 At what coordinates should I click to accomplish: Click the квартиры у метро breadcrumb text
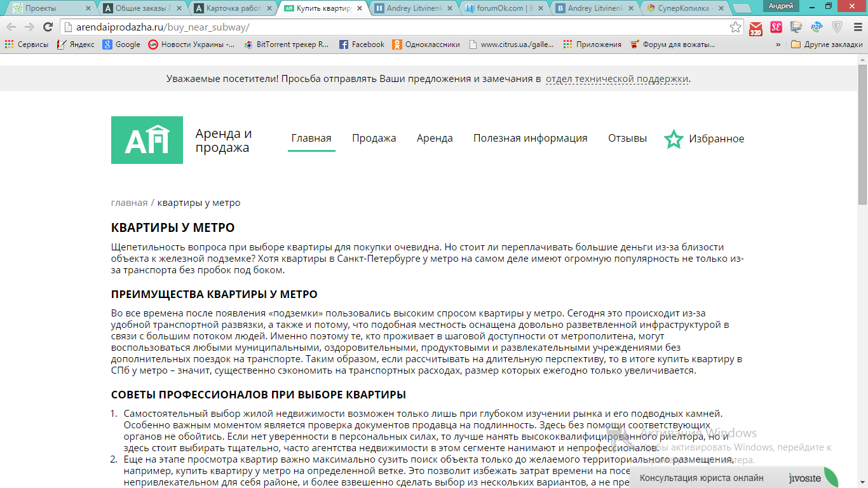click(x=199, y=203)
